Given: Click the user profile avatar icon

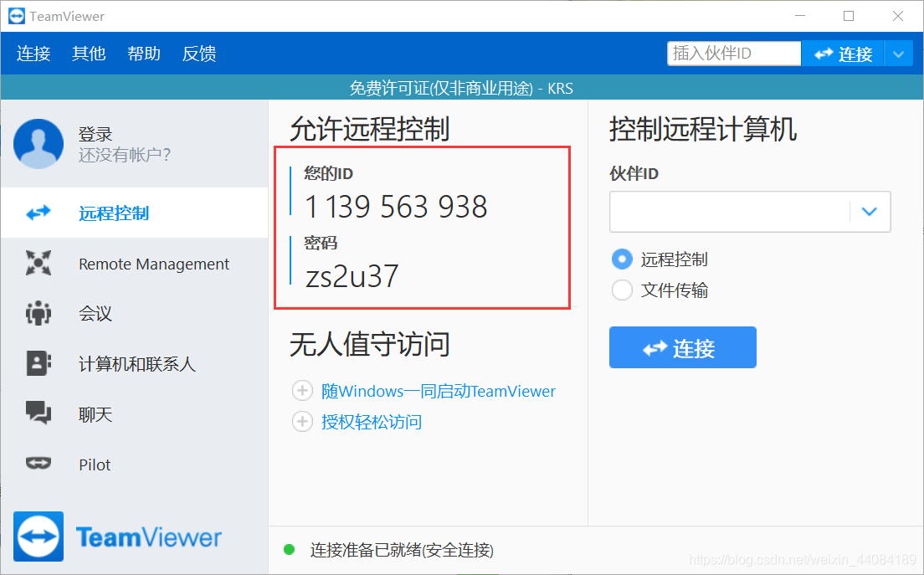Looking at the screenshot, I should pos(38,144).
